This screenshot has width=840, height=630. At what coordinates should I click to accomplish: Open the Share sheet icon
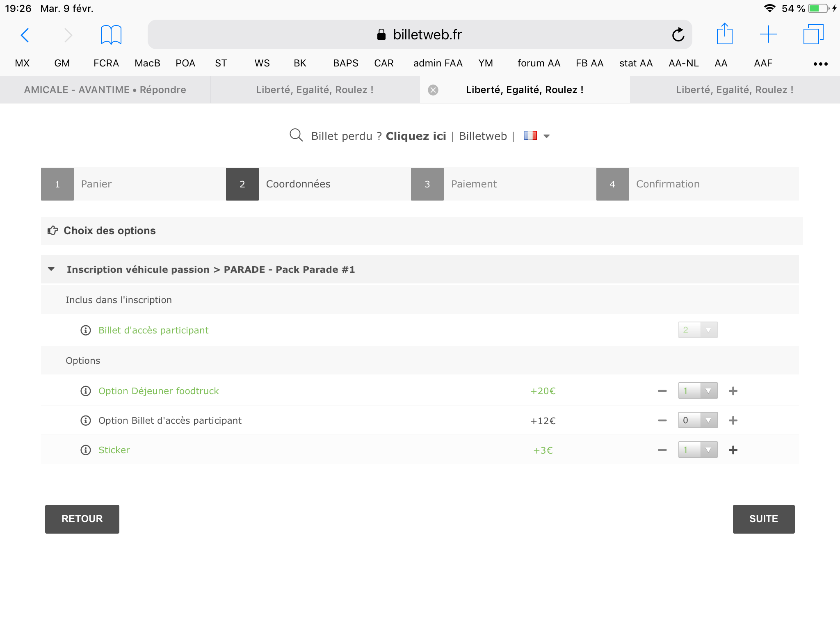[724, 34]
